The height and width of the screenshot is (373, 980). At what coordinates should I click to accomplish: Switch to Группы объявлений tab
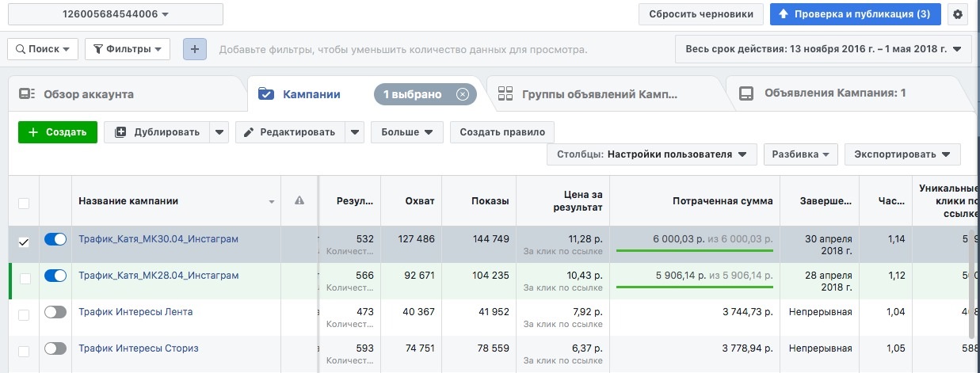(x=600, y=94)
